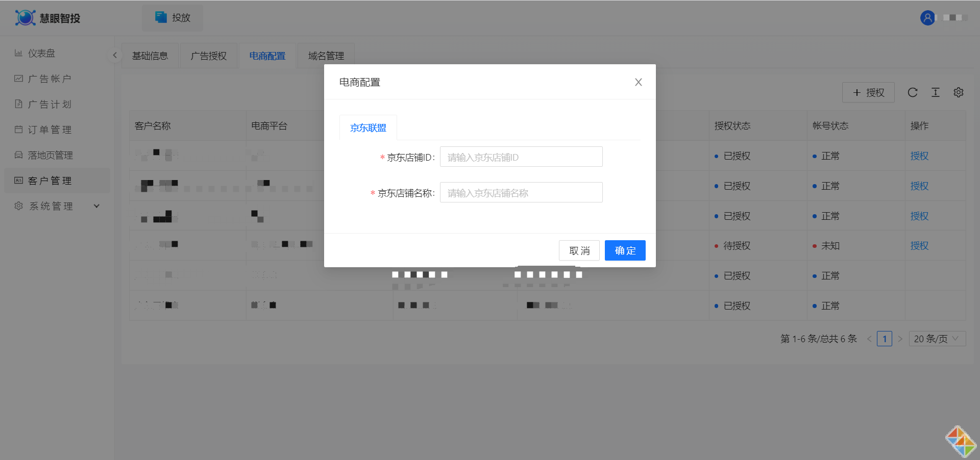This screenshot has height=460, width=980.
Task: Go to 订单管理 in the sidebar
Action: click(49, 130)
